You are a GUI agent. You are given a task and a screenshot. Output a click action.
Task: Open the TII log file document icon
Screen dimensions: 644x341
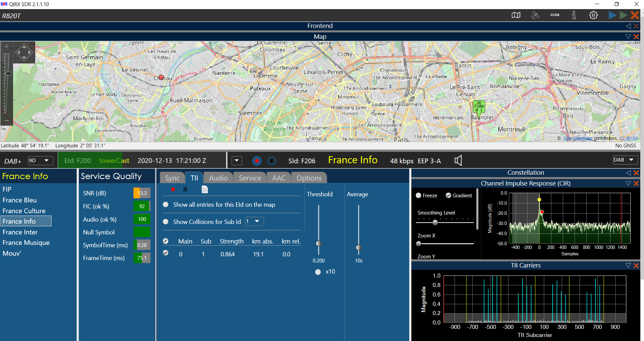coord(205,190)
